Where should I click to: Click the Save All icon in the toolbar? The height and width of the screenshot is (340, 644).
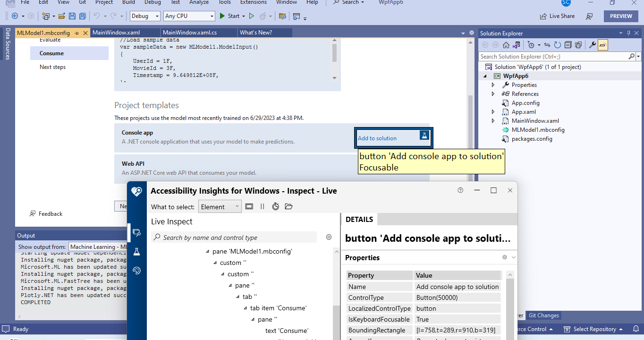click(82, 16)
